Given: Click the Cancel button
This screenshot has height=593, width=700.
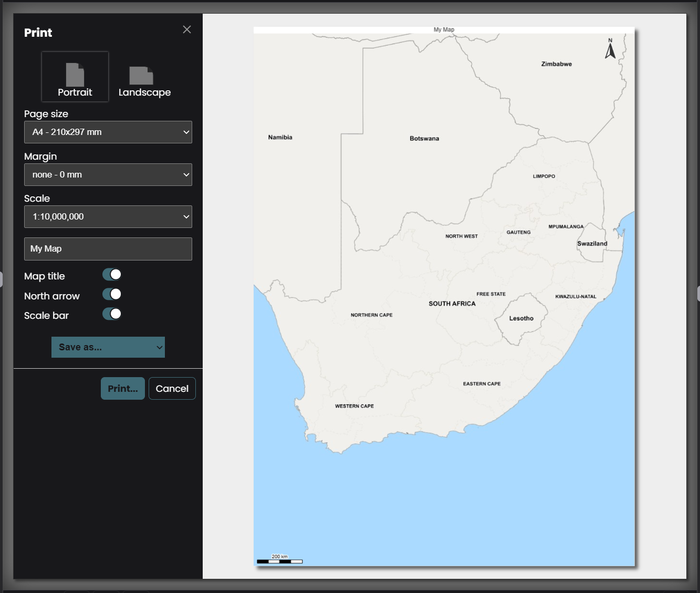Looking at the screenshot, I should pos(172,389).
